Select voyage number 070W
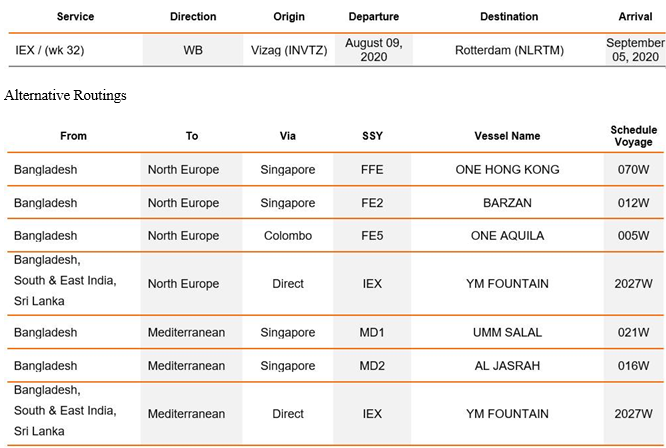 point(633,169)
